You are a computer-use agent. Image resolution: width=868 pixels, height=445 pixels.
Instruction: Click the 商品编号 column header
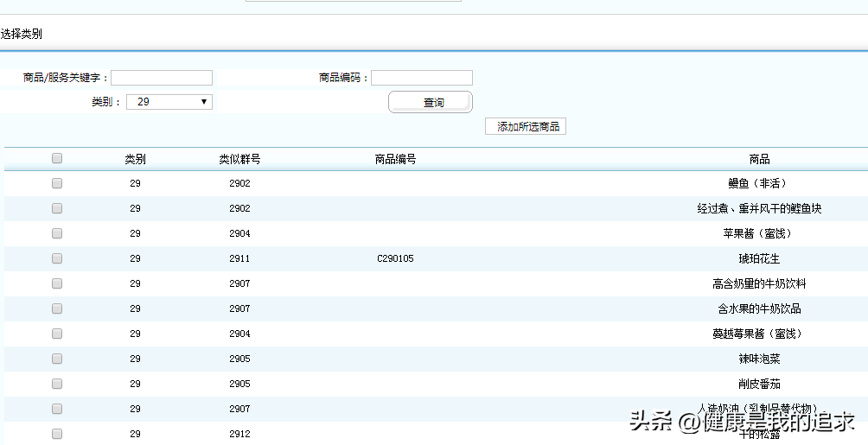[x=395, y=159]
